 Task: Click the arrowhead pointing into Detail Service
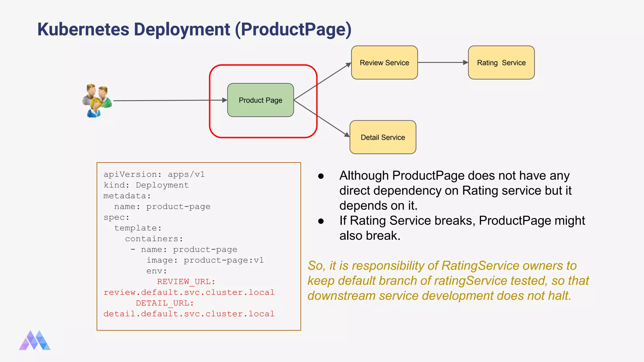tap(347, 134)
